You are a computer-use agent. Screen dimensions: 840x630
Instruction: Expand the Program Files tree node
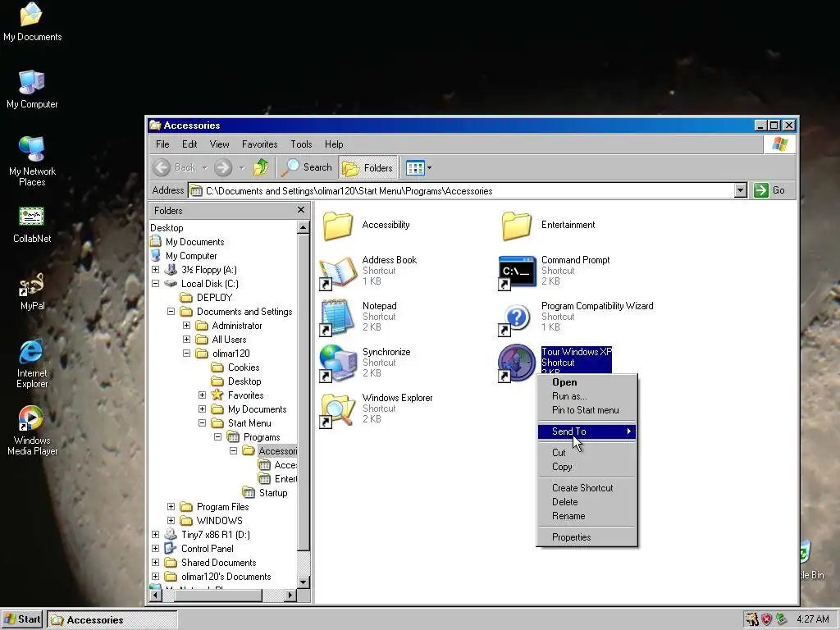click(171, 506)
